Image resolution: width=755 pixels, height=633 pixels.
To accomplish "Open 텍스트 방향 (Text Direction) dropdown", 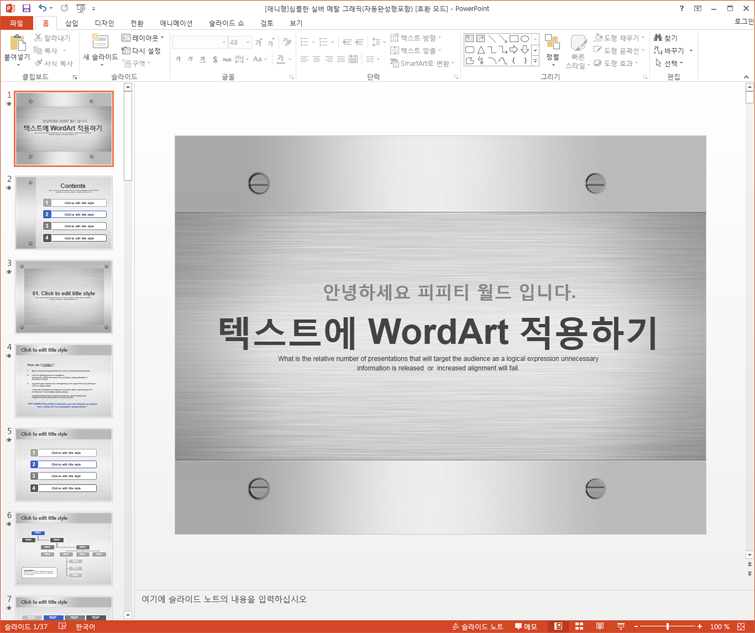I will (x=416, y=38).
